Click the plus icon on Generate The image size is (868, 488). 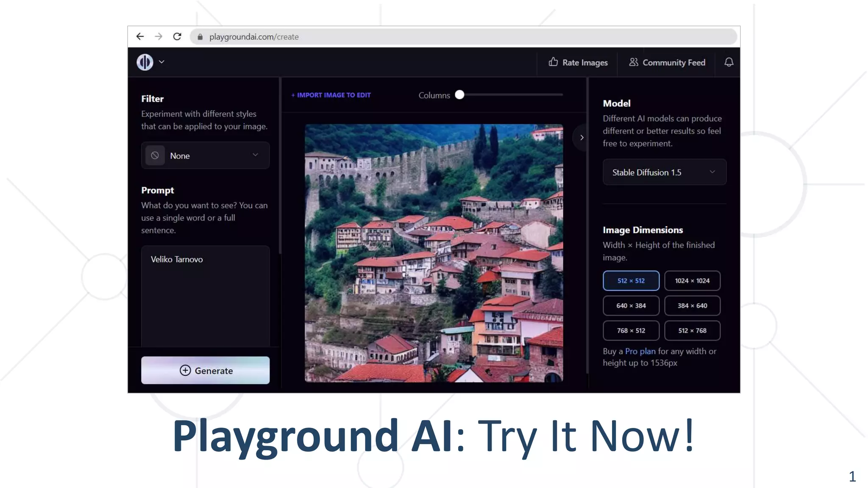(x=185, y=370)
